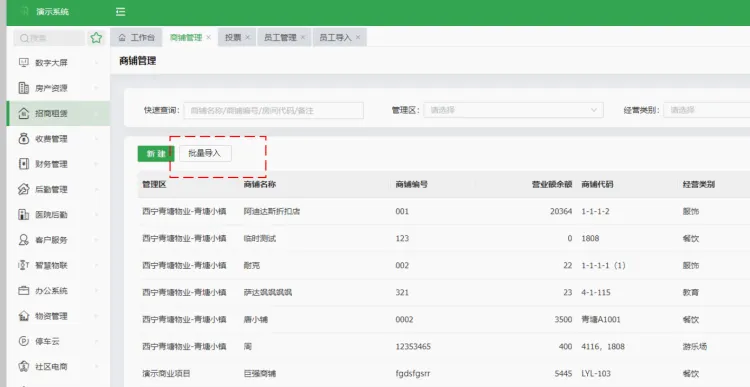Click the 演示系统 logo icon
This screenshot has width=750, height=387.
point(25,11)
